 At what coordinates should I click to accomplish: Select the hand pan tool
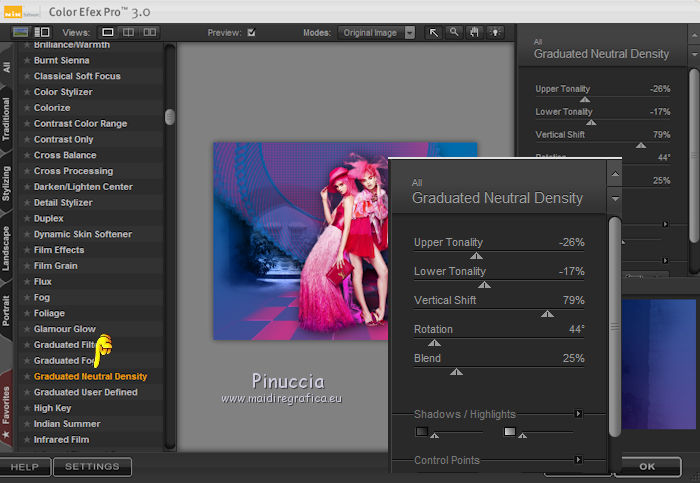pos(473,32)
